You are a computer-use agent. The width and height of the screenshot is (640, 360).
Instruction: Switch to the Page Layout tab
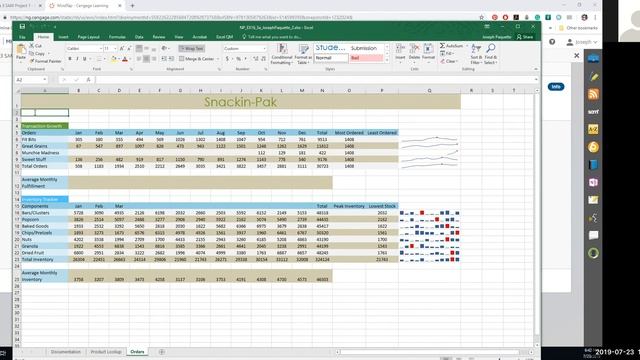coord(89,37)
